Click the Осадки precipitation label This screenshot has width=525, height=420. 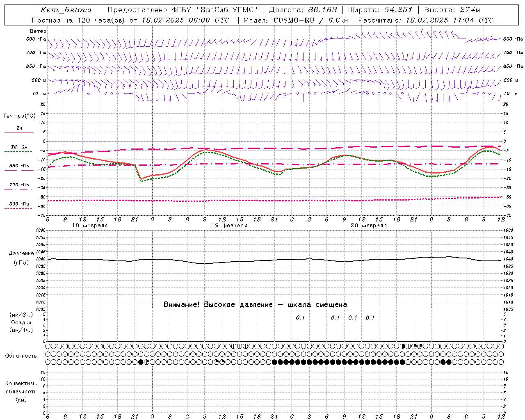click(x=21, y=322)
